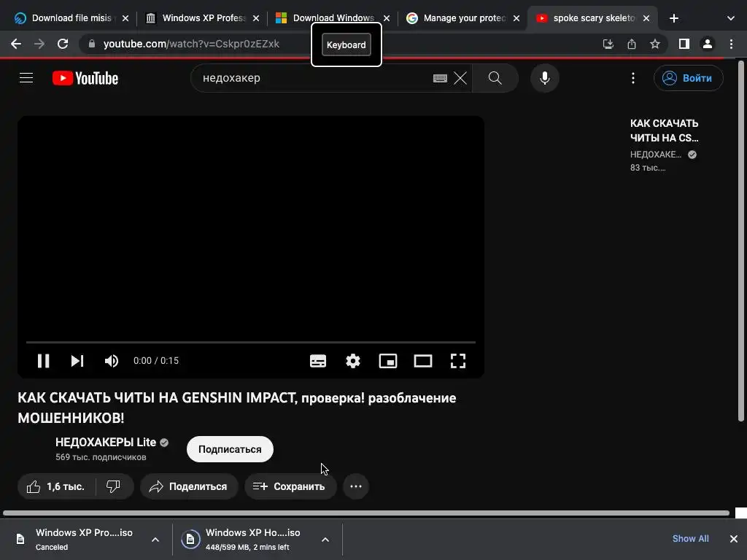Run search with magnifier button
Screen dimensions: 747x560
(495, 77)
